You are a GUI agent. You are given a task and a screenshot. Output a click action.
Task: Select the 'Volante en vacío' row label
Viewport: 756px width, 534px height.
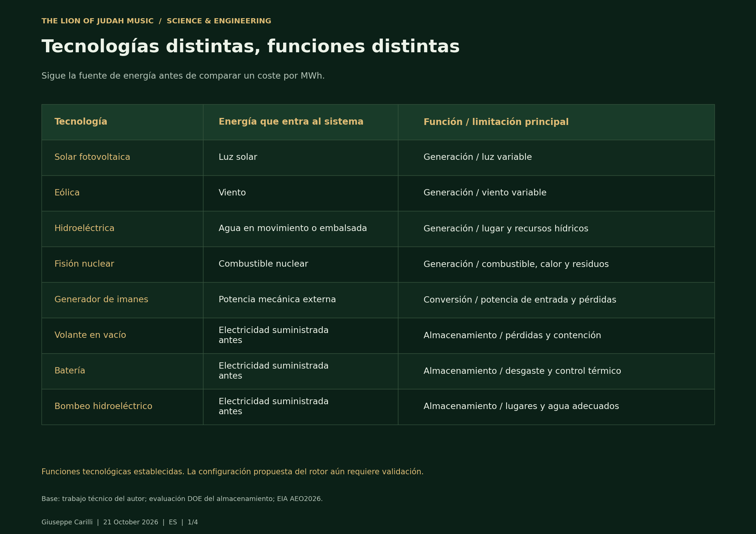coord(90,335)
